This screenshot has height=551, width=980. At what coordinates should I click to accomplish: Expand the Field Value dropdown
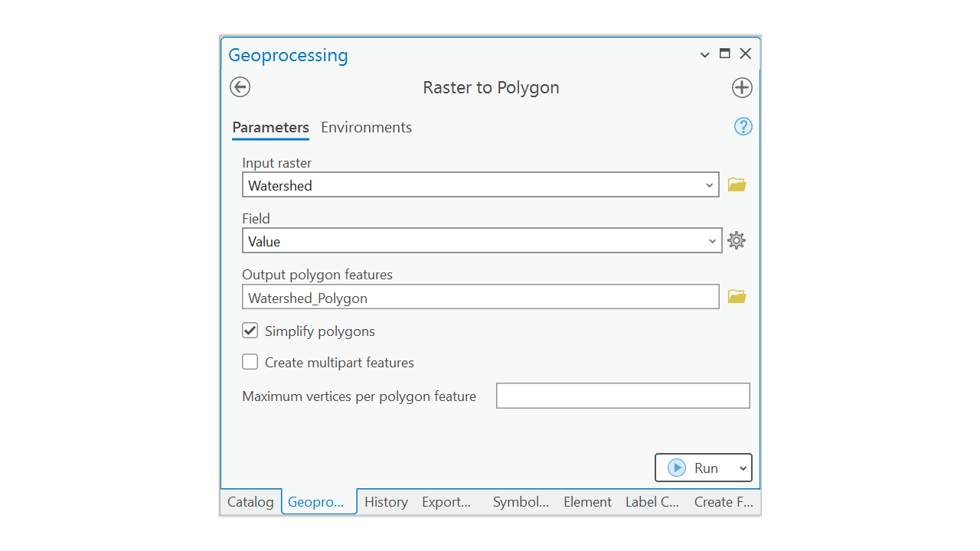tap(712, 241)
